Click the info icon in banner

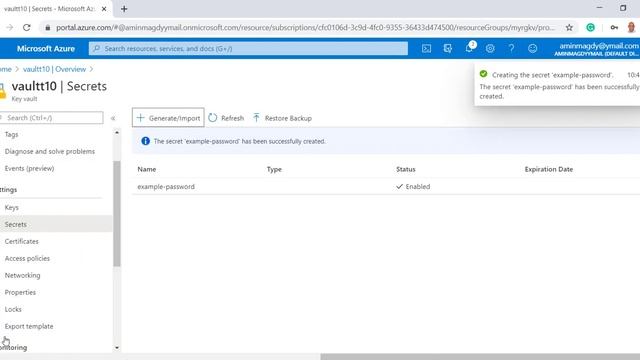(x=145, y=141)
